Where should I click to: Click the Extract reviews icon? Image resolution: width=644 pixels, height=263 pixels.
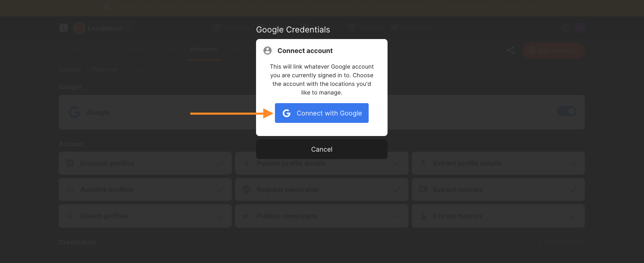coord(423,189)
